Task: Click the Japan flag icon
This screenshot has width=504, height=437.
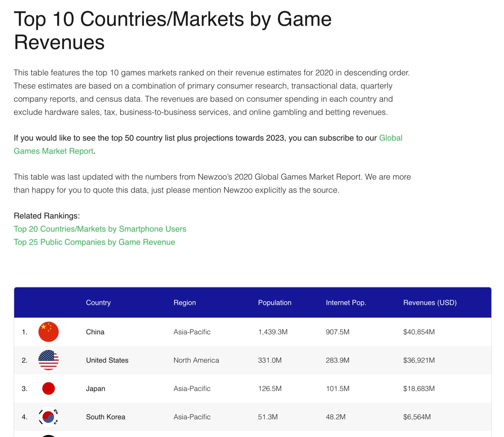Action: pos(48,389)
